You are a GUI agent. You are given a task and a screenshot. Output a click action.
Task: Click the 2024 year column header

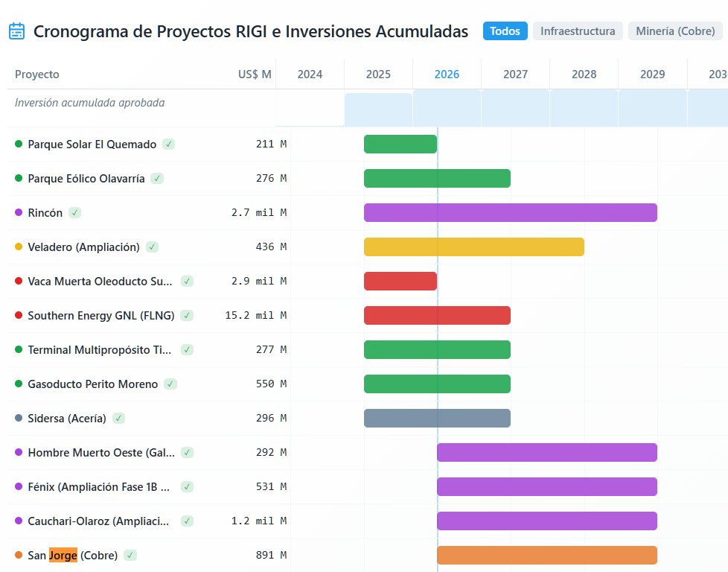310,74
